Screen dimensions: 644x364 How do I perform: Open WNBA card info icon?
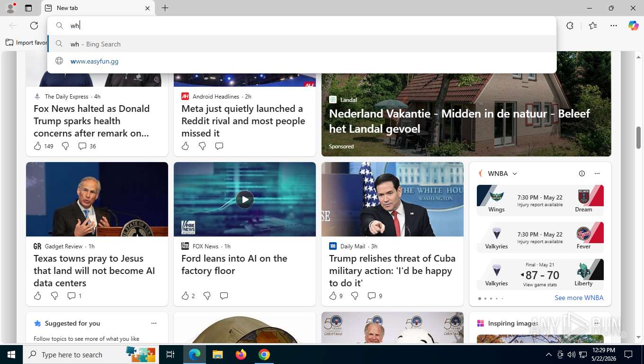click(x=582, y=173)
